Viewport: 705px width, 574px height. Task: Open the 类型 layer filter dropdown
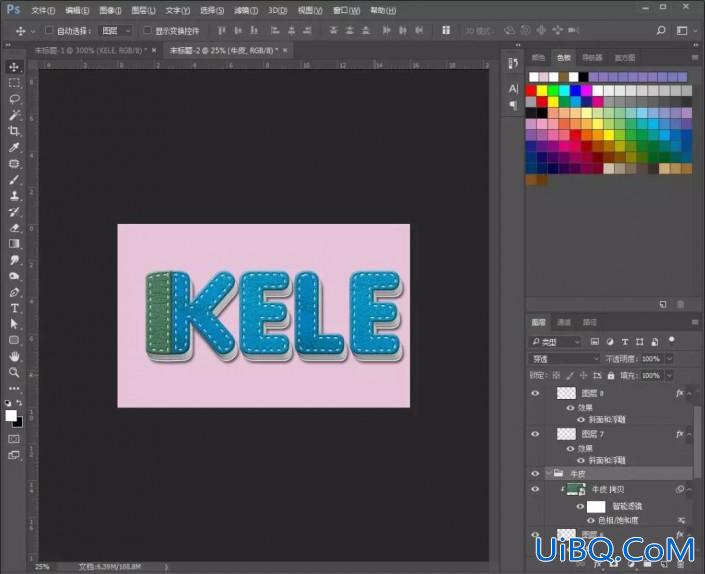555,342
